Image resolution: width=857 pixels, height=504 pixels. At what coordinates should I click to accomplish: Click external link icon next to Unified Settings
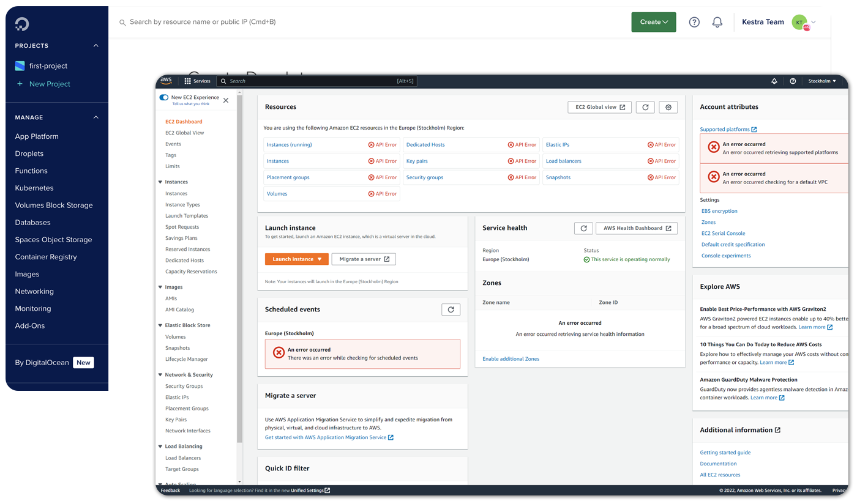click(327, 491)
